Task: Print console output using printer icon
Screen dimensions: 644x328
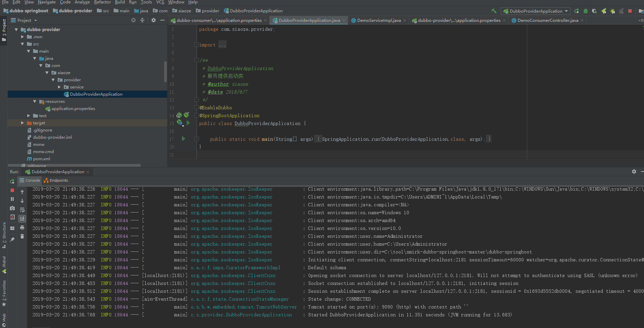Action: [22, 228]
